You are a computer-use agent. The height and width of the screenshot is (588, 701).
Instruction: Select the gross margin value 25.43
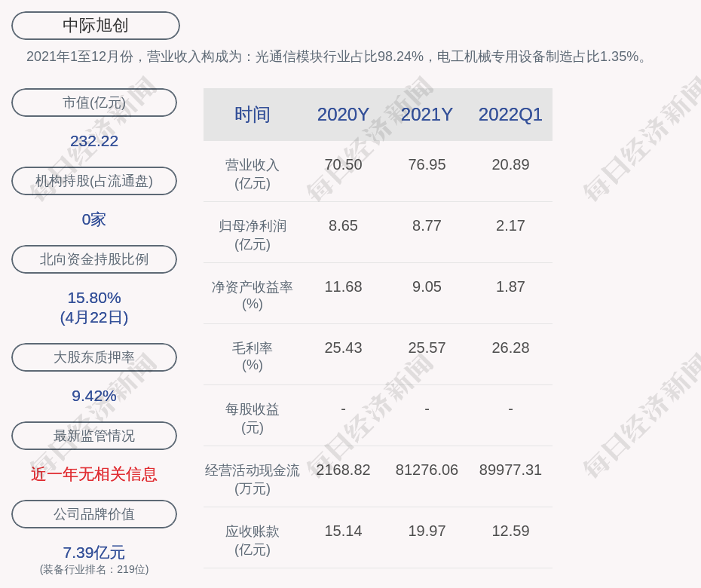coord(344,348)
